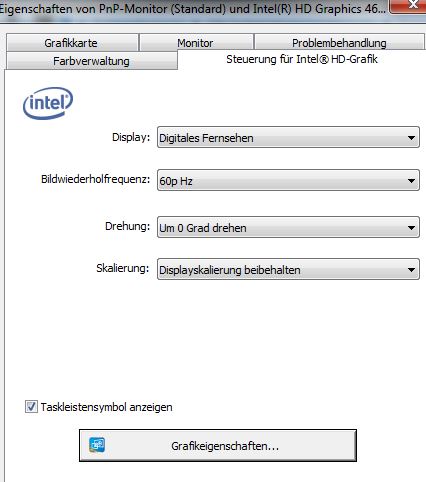The height and width of the screenshot is (482, 426).
Task: Open the Displayskalierung beibehalten dropdown
Action: [x=288, y=269]
